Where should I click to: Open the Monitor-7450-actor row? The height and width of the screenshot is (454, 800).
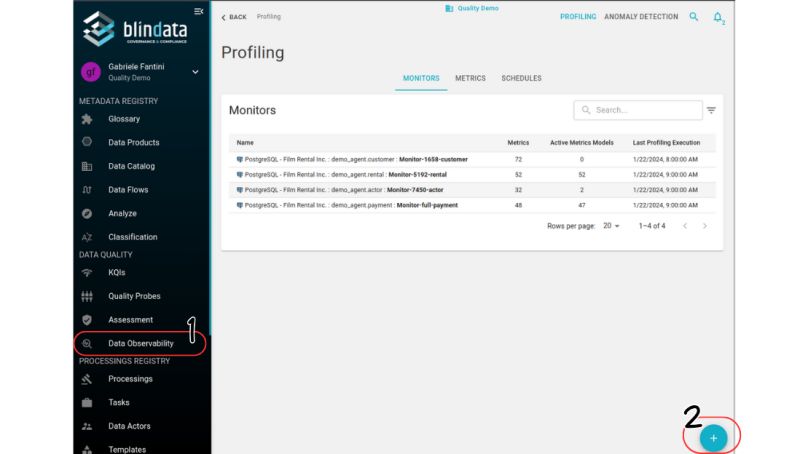point(472,190)
